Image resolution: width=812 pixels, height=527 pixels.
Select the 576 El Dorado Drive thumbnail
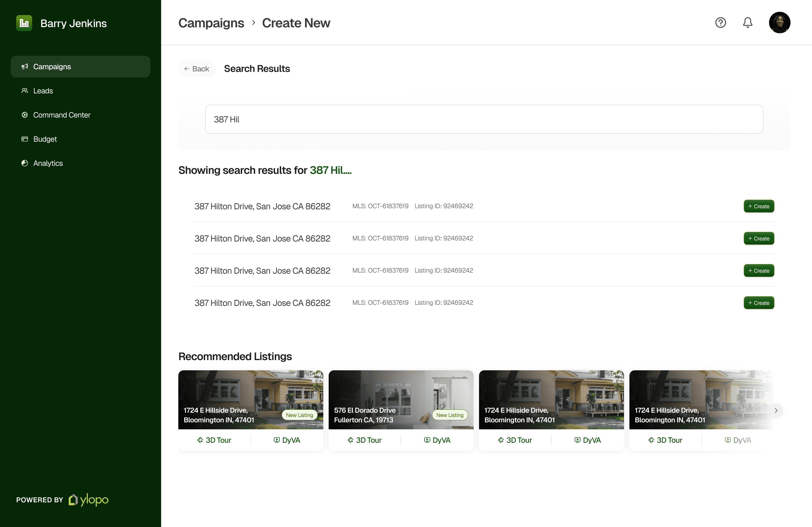401,399
